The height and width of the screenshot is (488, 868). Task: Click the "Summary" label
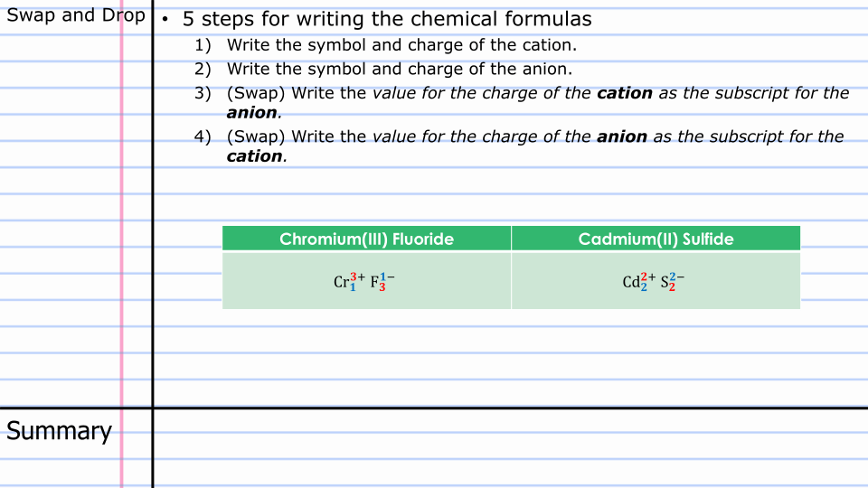tap(60, 431)
